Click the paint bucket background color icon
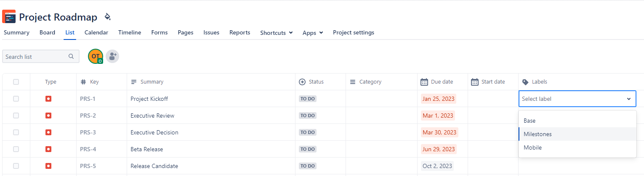644x176 pixels. click(x=107, y=17)
